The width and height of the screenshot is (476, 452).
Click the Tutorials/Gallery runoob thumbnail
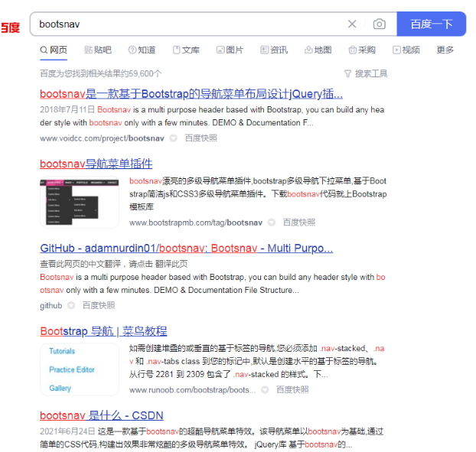pyautogui.click(x=80, y=369)
